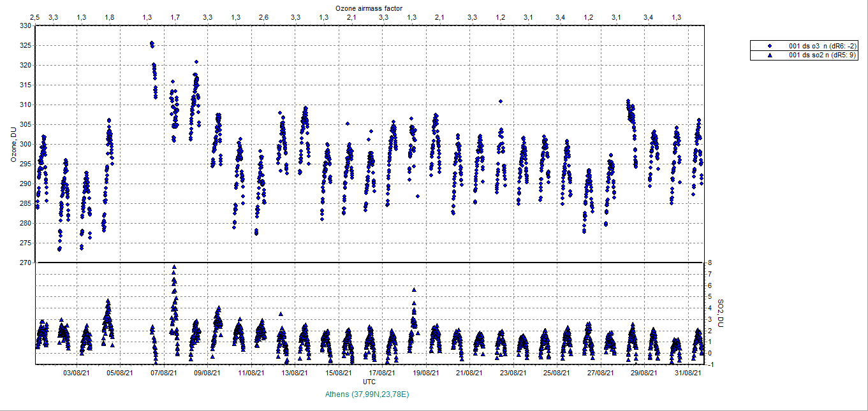Click the 'UTC' x-axis label
Image resolution: width=868 pixels, height=411 pixels.
[x=369, y=382]
